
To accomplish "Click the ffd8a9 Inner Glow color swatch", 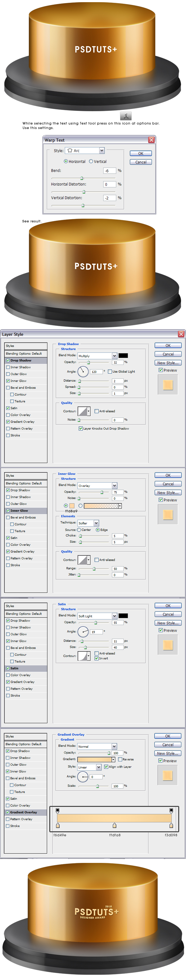I will (72, 506).
